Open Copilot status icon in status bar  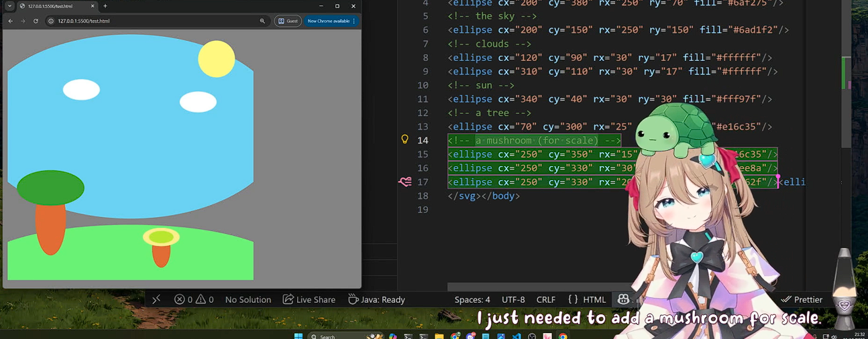point(623,299)
